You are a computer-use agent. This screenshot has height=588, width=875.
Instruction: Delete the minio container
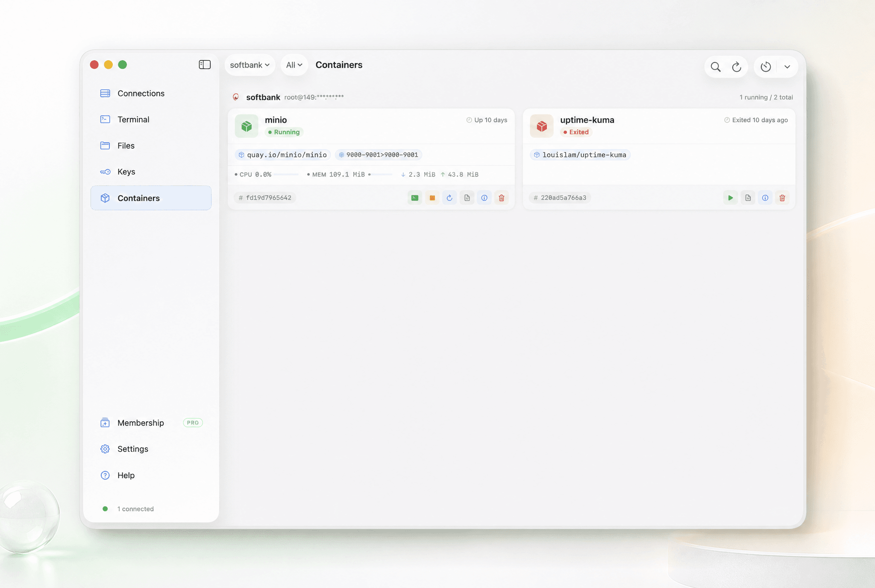pos(502,198)
